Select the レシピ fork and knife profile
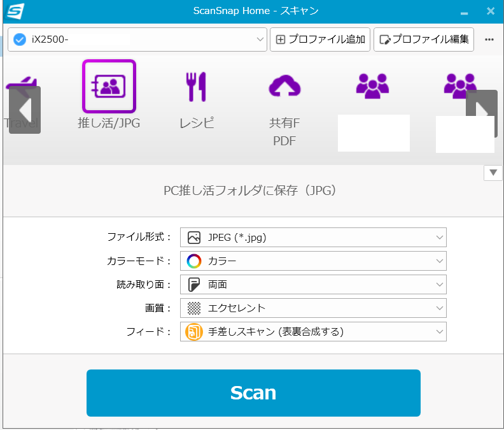 pyautogui.click(x=196, y=87)
